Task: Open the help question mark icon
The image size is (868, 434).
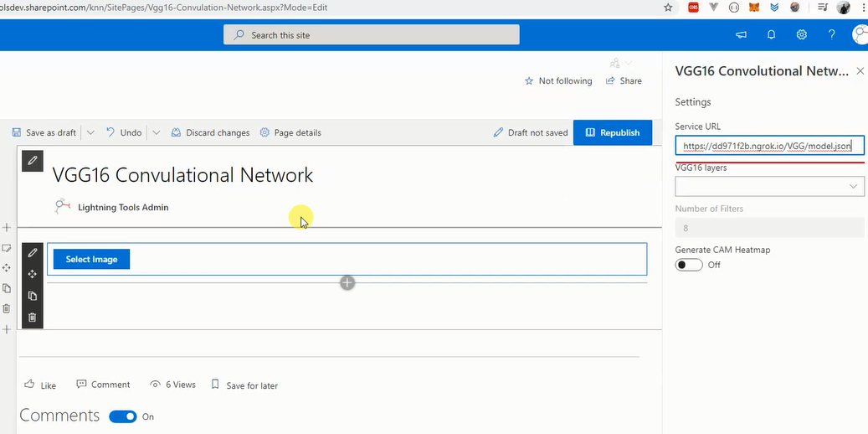Action: point(831,35)
